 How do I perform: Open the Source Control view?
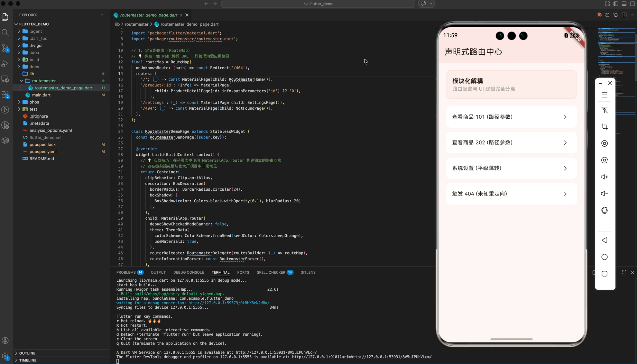[x=5, y=48]
